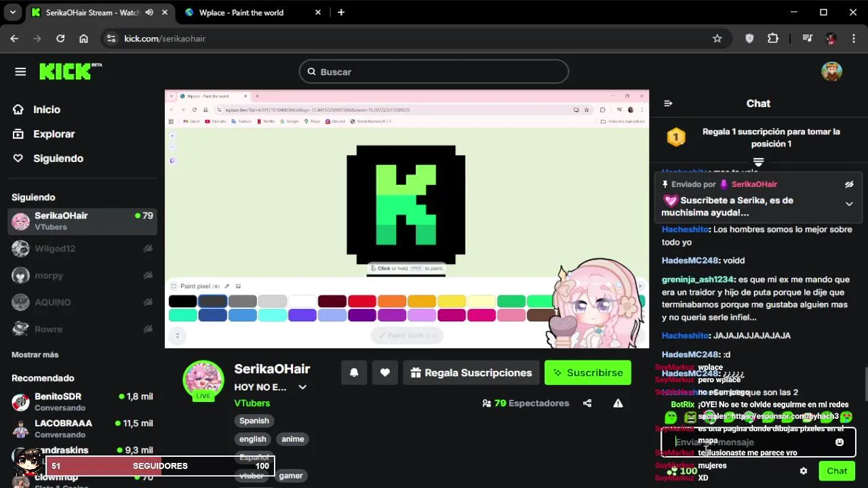Click the Spanish tag
Viewport: 868px width, 488px height.
pyautogui.click(x=254, y=421)
